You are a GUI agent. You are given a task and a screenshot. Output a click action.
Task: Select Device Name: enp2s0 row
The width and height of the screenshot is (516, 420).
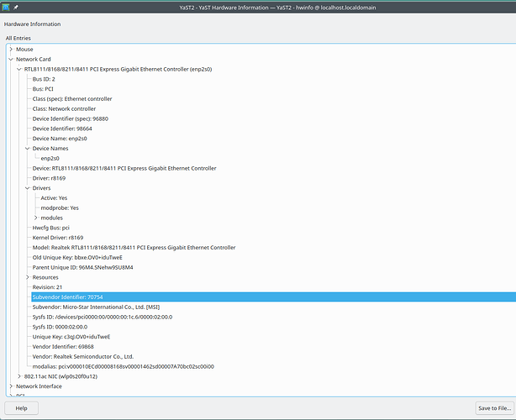(x=60, y=139)
